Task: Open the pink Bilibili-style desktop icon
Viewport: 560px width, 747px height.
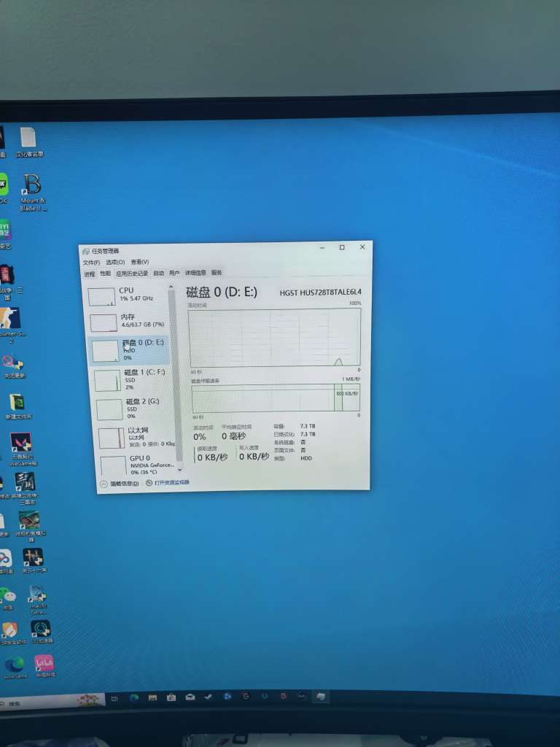Action: (44, 666)
